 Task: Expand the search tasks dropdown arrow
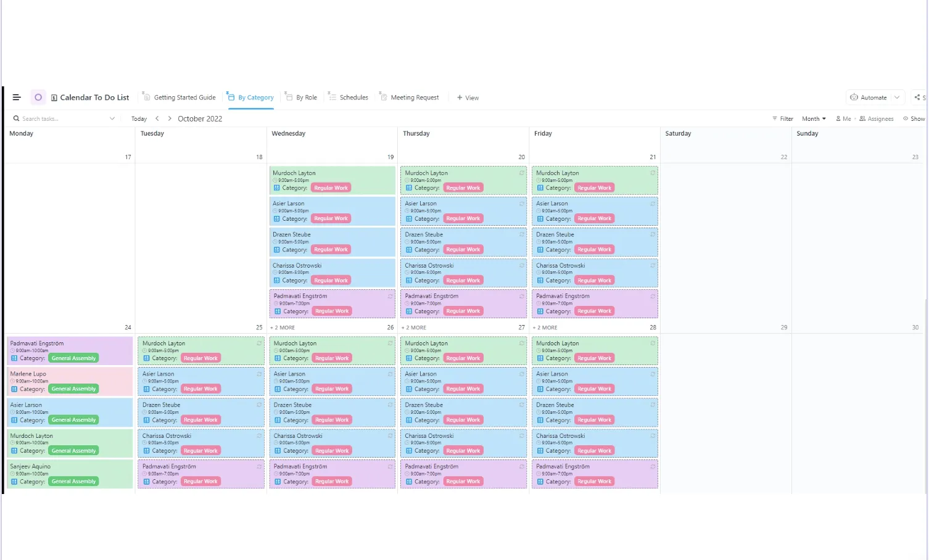pyautogui.click(x=112, y=118)
